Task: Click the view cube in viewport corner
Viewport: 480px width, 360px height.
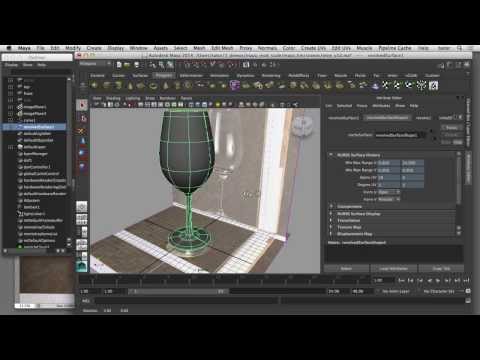Action: [x=303, y=127]
